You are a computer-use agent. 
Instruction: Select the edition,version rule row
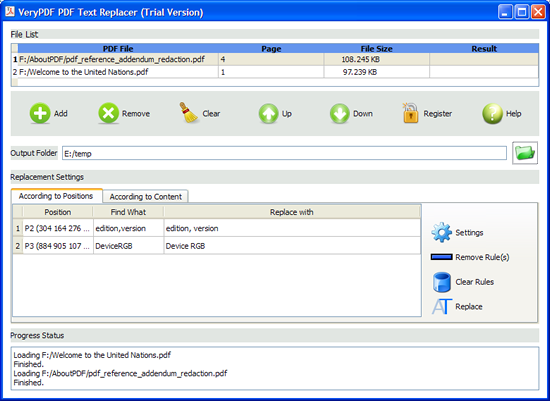216,228
